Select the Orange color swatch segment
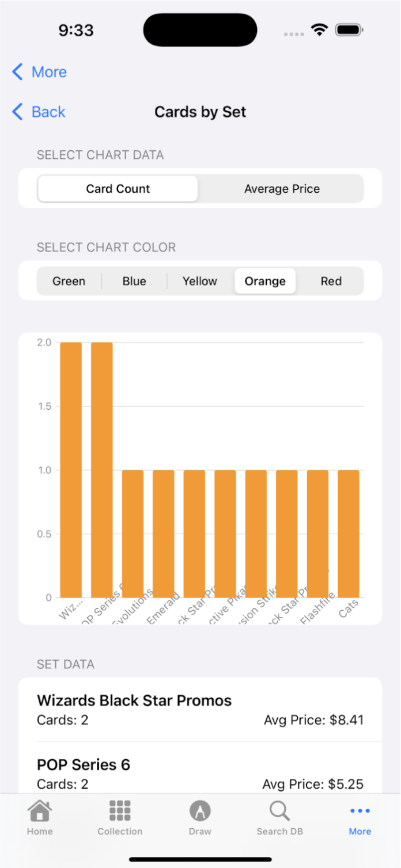The image size is (401, 868). click(265, 281)
